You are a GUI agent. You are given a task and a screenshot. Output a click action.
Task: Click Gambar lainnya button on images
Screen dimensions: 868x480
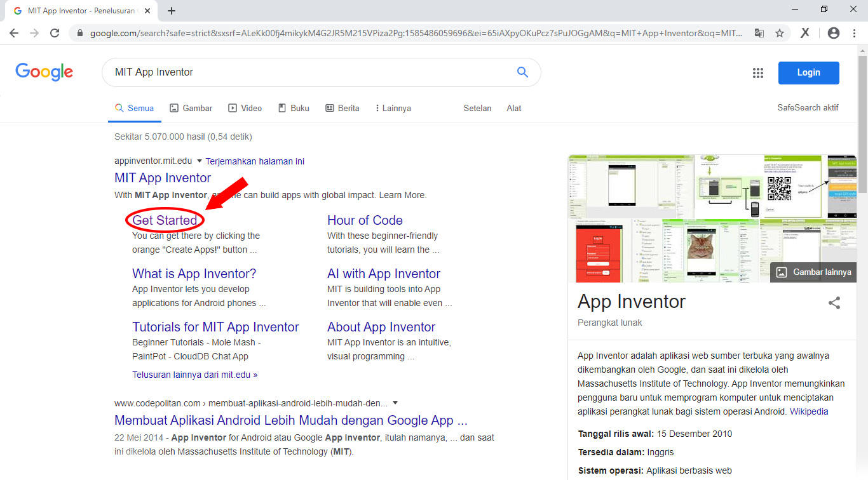click(x=813, y=272)
